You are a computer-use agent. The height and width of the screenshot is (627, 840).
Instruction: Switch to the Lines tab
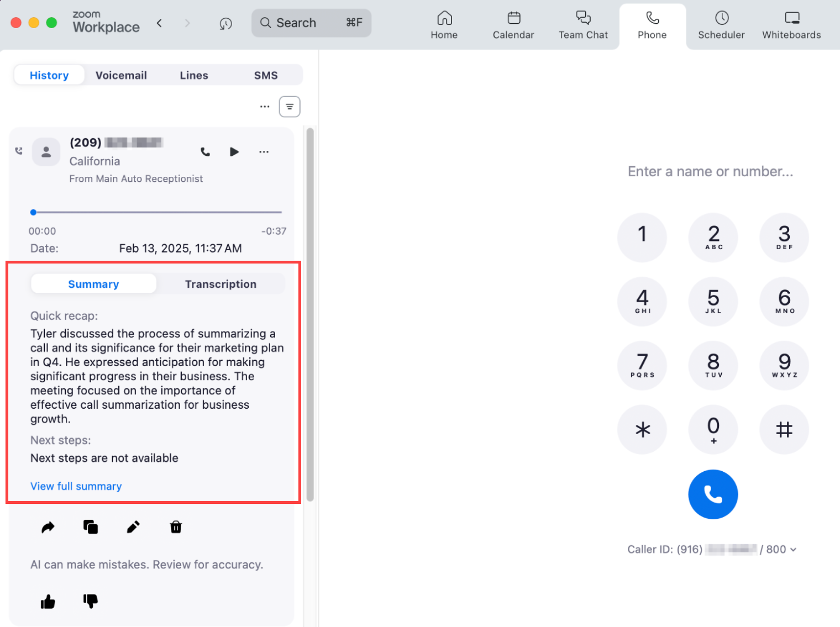coord(194,75)
